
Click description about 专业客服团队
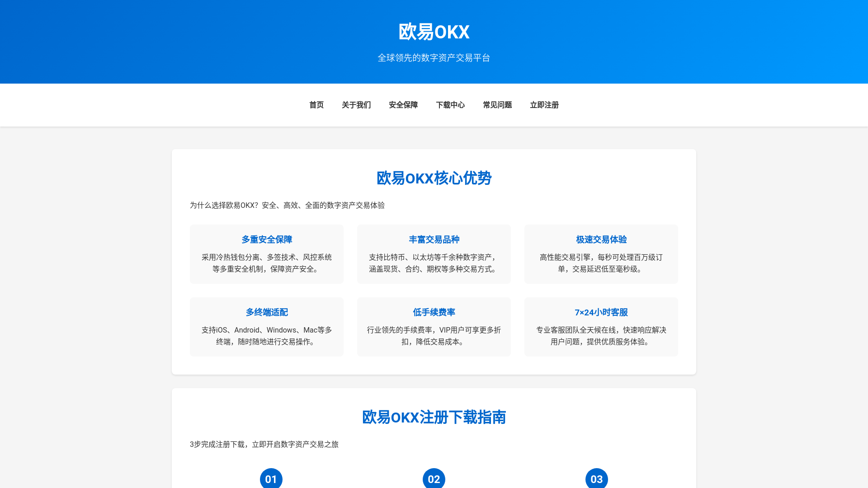601,336
